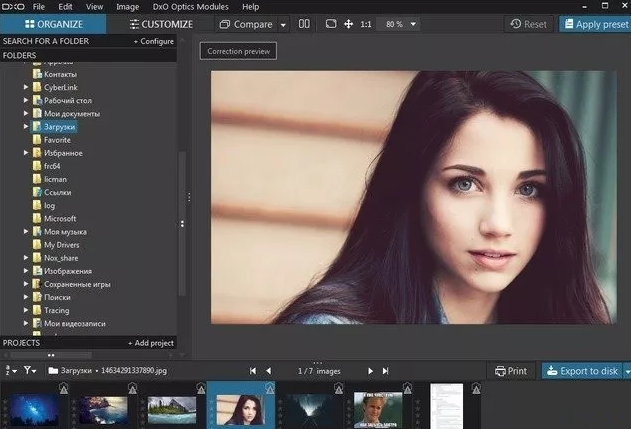Click the side-by-side view icon
This screenshot has height=429, width=631.
click(x=304, y=24)
